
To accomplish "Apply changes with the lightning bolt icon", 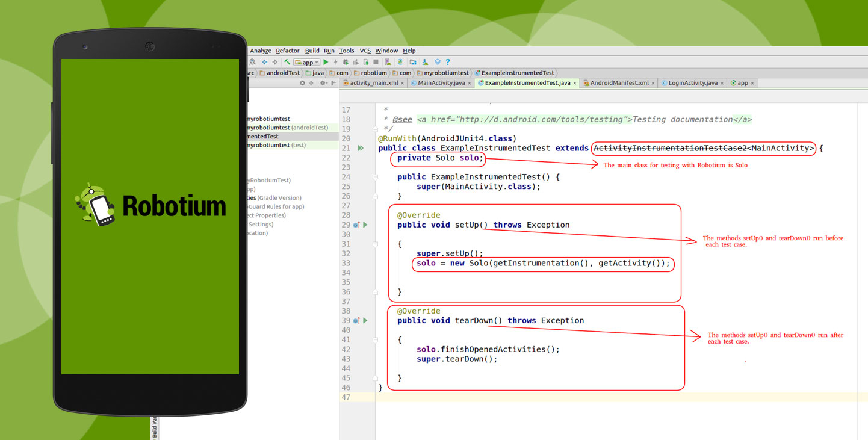I will click(x=335, y=62).
